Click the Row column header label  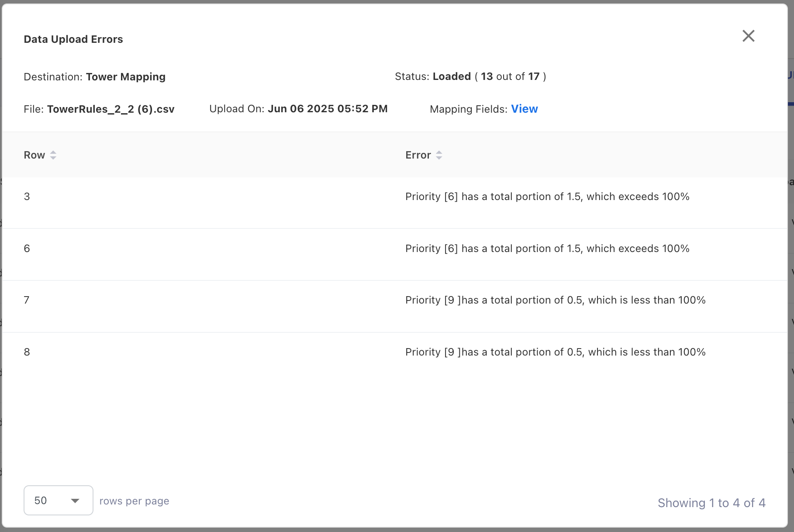(35, 155)
